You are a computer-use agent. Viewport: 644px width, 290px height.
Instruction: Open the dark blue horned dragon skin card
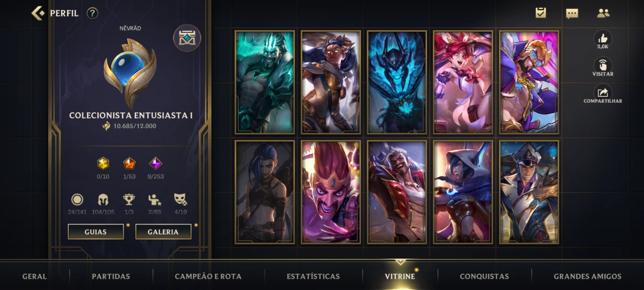click(397, 82)
